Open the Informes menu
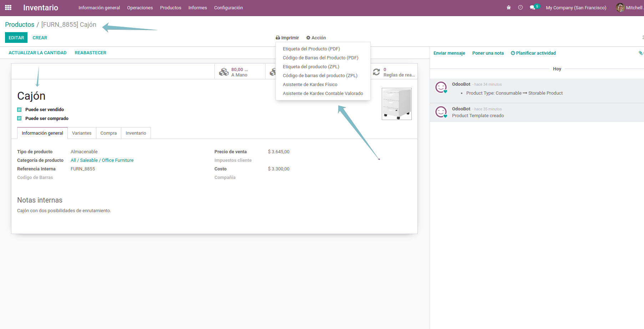644x329 pixels. point(198,8)
